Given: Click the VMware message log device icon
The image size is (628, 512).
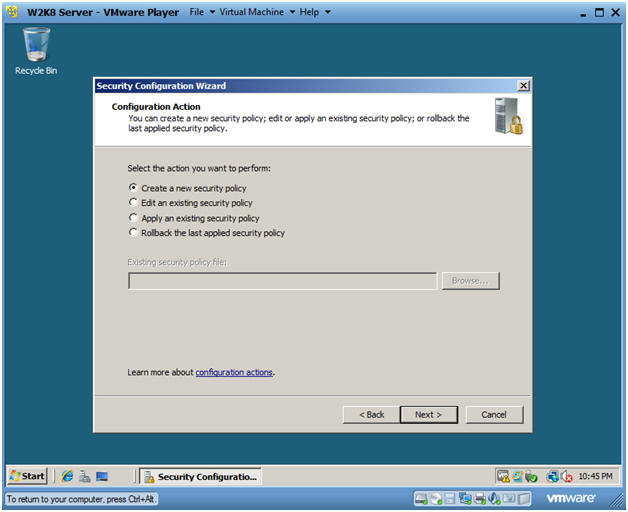Looking at the screenshot, I should point(509,499).
